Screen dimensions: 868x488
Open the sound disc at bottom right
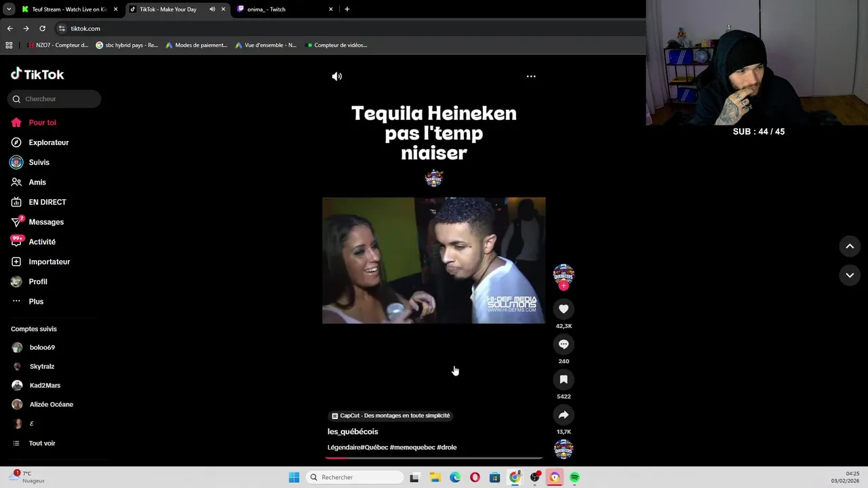(564, 449)
